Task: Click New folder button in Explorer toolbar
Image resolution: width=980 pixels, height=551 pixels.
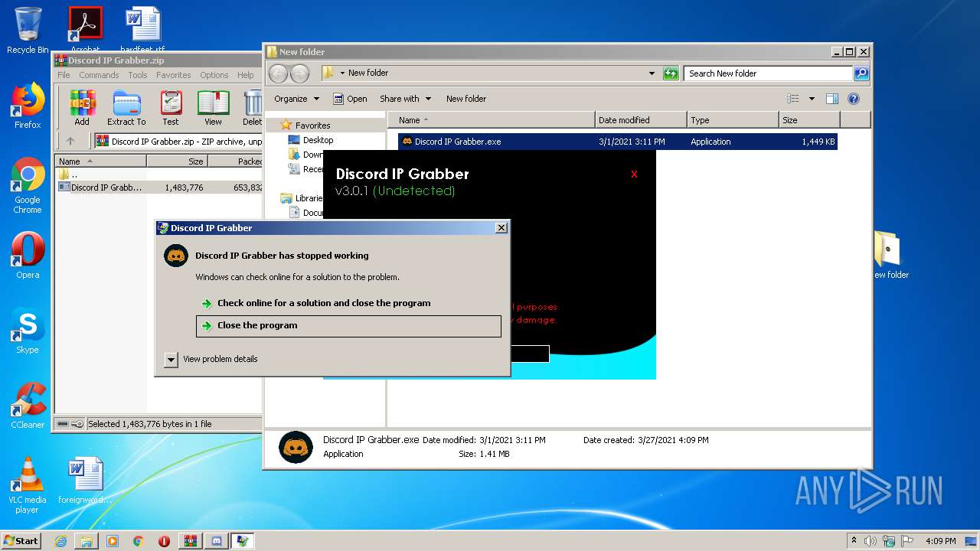Action: click(466, 99)
